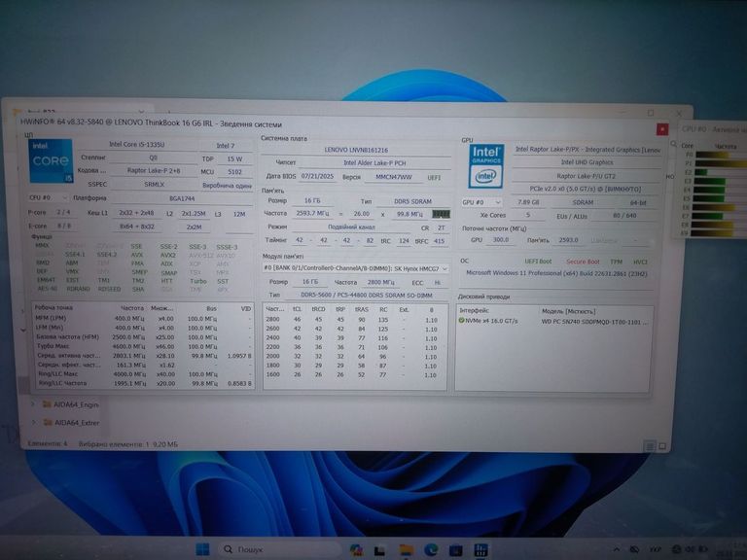
Task: Open the Windows Start menu
Action: tap(202, 549)
